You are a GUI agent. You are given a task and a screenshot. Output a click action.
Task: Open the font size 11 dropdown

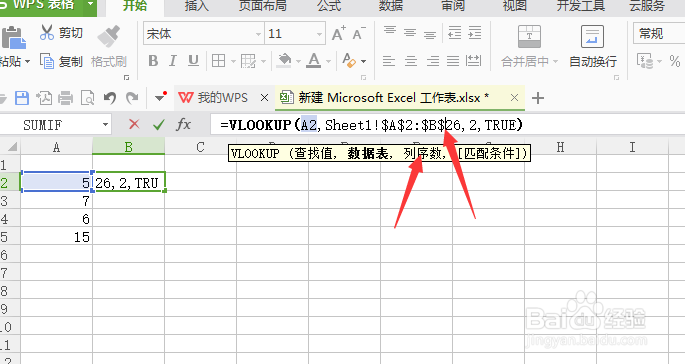pyautogui.click(x=319, y=34)
